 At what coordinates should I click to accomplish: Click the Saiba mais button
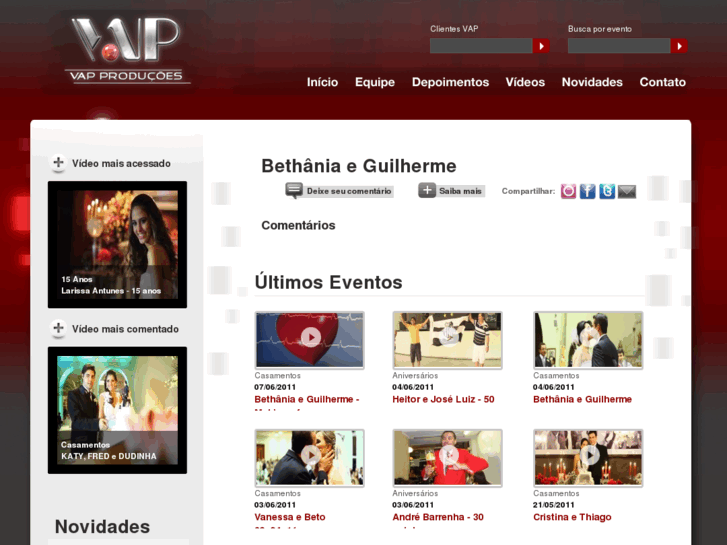coord(460,191)
